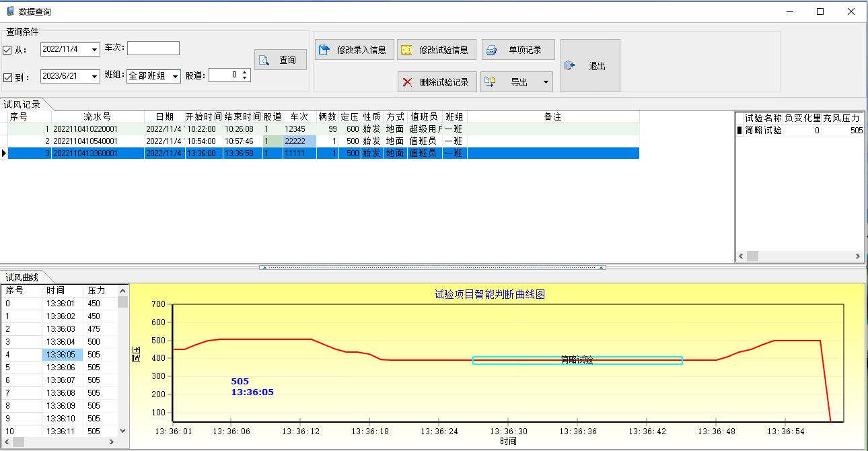Click the magnifier icon on 查询 button
Screen dimensions: 868x451
264,60
